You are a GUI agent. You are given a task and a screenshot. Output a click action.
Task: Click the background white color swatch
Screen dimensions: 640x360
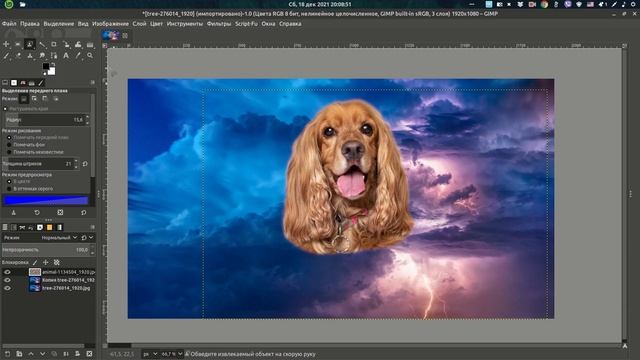click(51, 72)
